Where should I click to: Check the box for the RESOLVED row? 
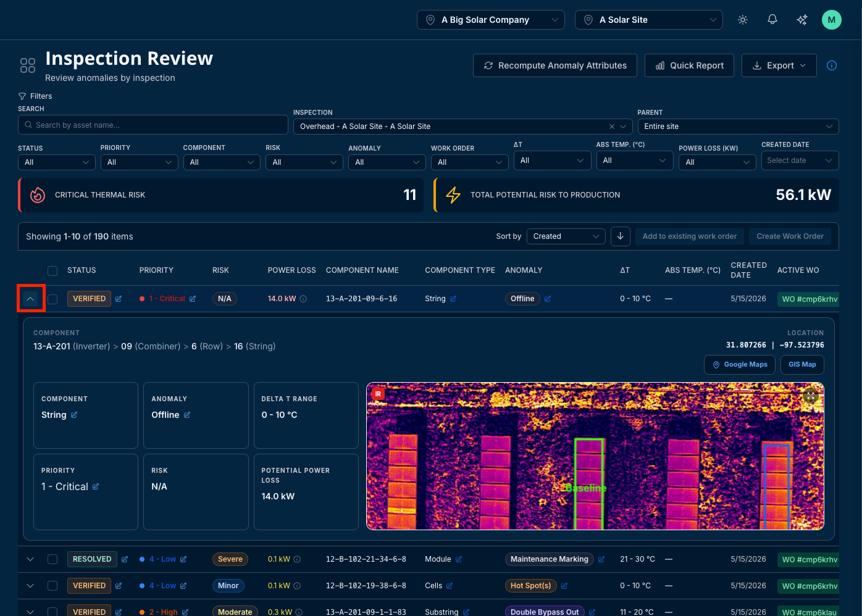[x=52, y=559]
